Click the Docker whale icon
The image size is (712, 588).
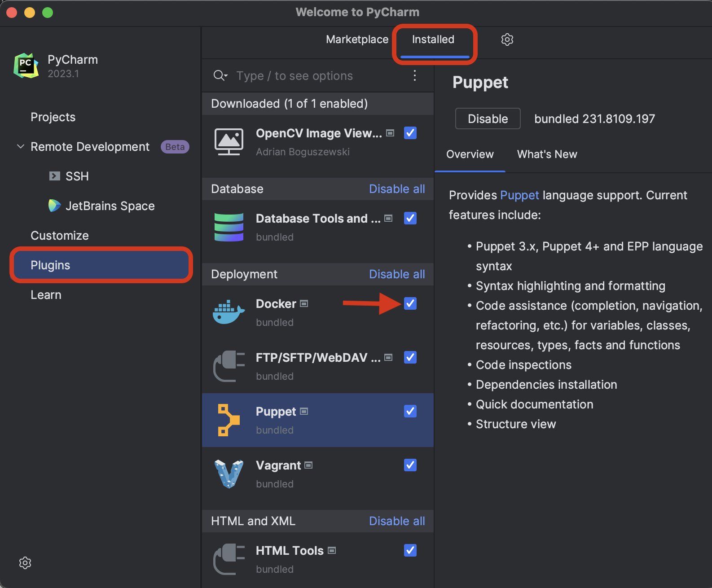[x=229, y=312]
